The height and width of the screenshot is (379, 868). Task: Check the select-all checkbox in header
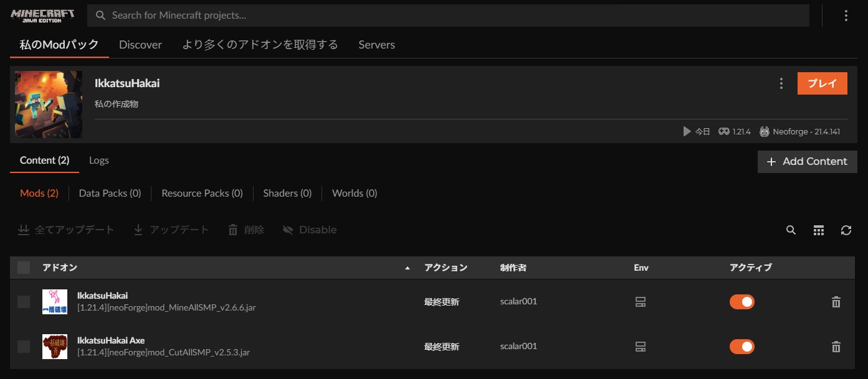pyautogui.click(x=23, y=267)
